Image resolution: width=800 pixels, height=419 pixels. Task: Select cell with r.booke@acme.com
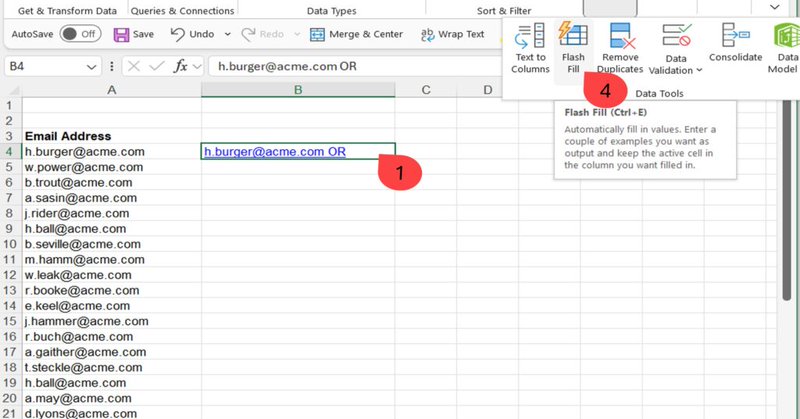pyautogui.click(x=112, y=290)
